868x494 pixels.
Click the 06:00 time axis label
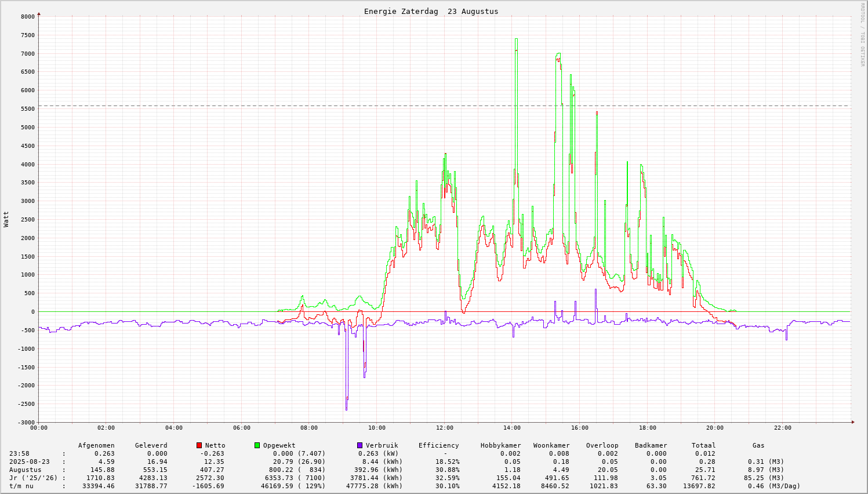(x=241, y=428)
